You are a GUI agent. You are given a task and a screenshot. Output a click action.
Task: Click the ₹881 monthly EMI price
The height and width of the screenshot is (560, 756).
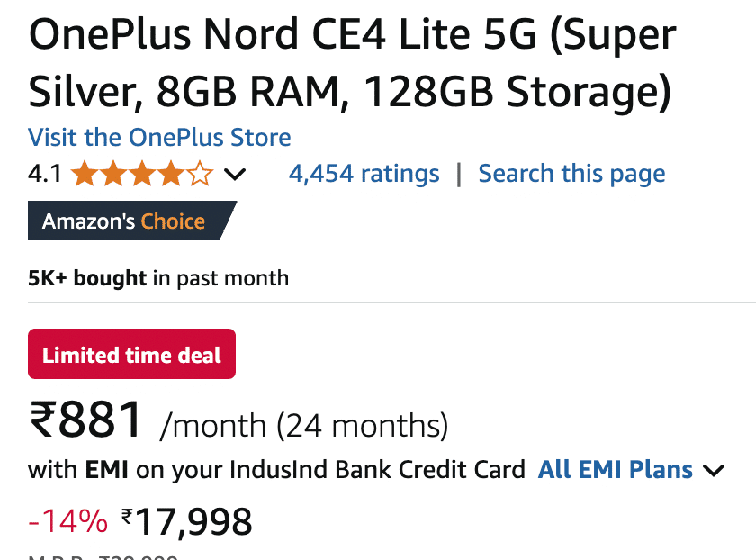pyautogui.click(x=86, y=420)
